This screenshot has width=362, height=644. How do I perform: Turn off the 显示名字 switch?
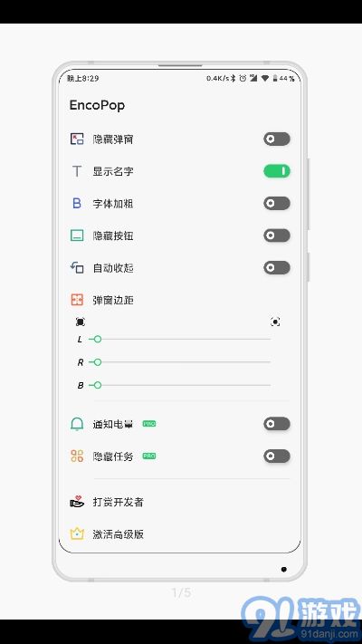[277, 171]
